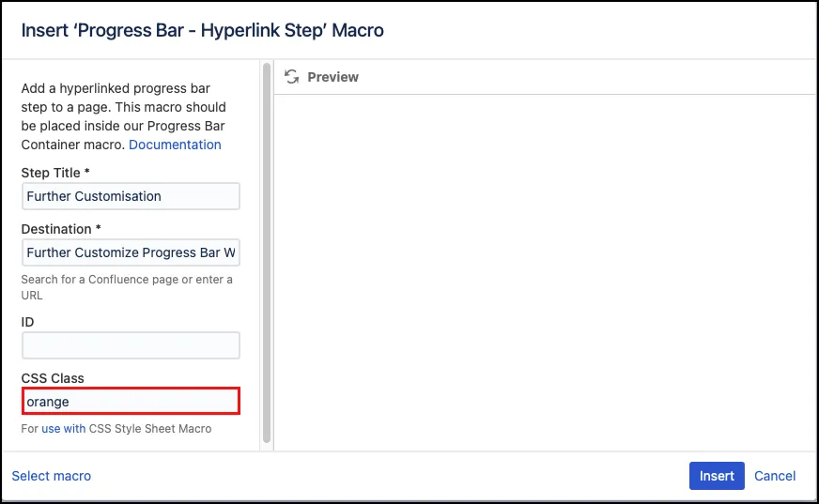Click the 'CSS Class' label
Screen dimensions: 819x504
click(53, 378)
